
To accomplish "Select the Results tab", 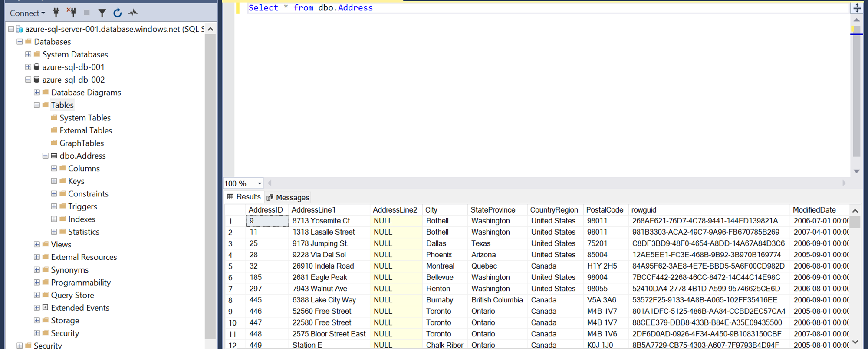I will (244, 197).
